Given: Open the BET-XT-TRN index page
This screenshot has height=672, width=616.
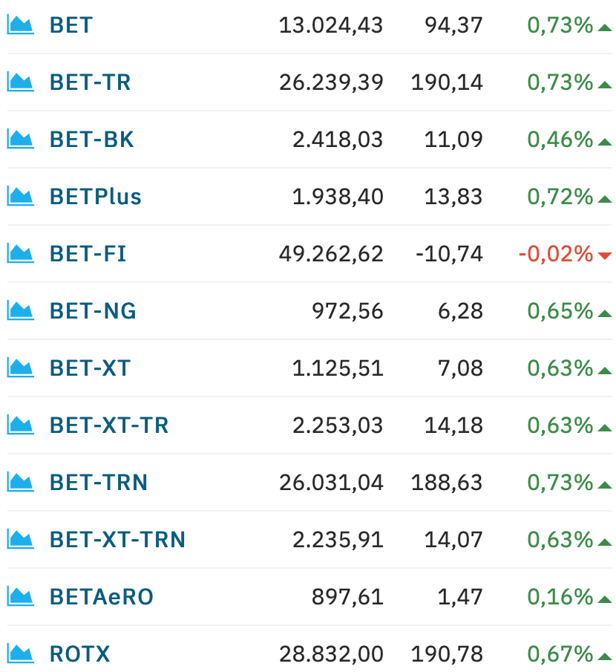Looking at the screenshot, I should [x=117, y=540].
